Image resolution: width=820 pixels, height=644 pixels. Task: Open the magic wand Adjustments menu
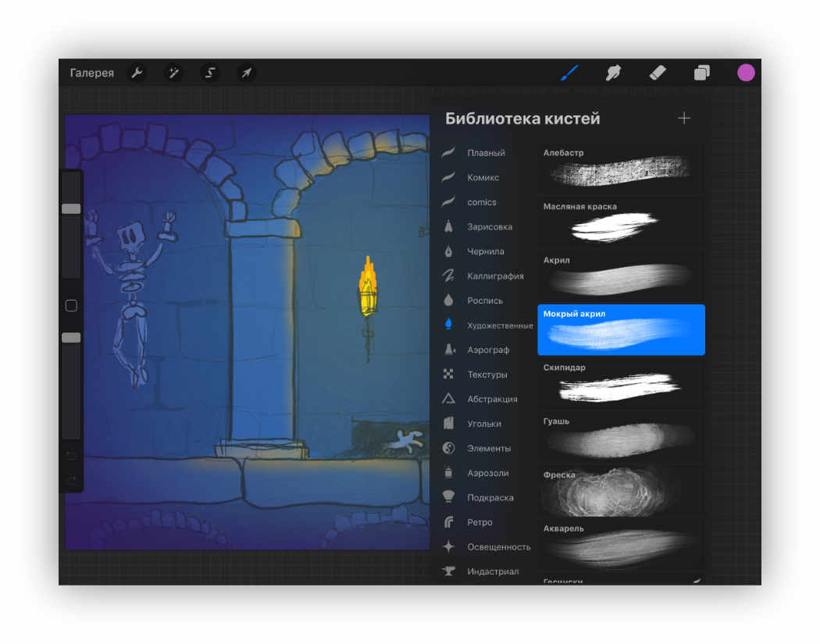coord(173,73)
